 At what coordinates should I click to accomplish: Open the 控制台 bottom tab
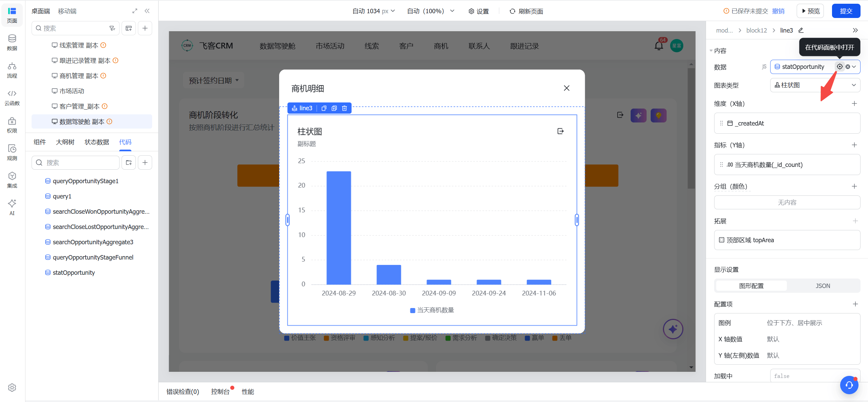coord(220,391)
